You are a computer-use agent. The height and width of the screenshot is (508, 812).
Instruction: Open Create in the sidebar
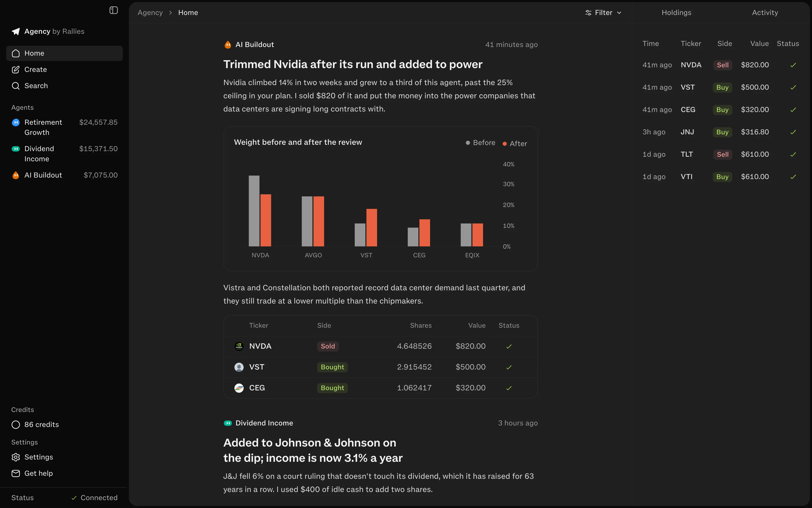pos(64,70)
